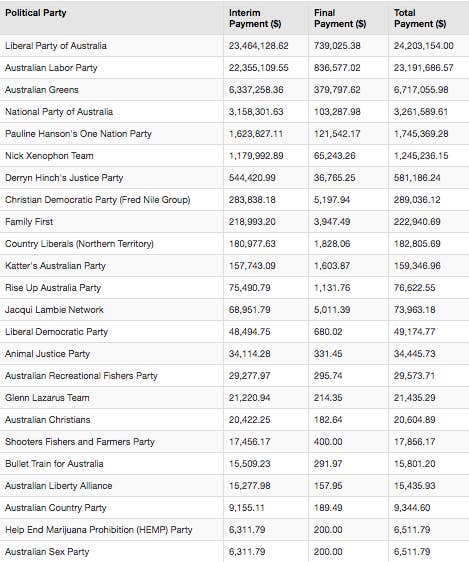Viewport: 469px width, 562px height.
Task: Click Katter's Australian Party interim 157,743.09
Action: 252,266
